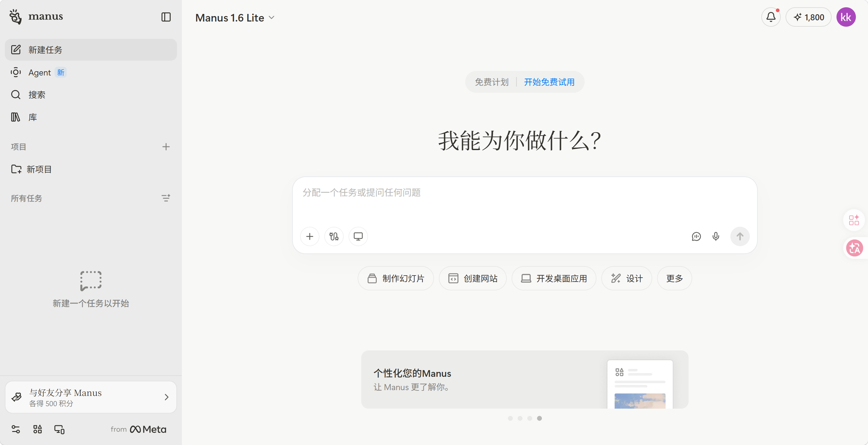Collapse the sidebar with the panel icon
This screenshot has height=445, width=868.
pos(166,17)
